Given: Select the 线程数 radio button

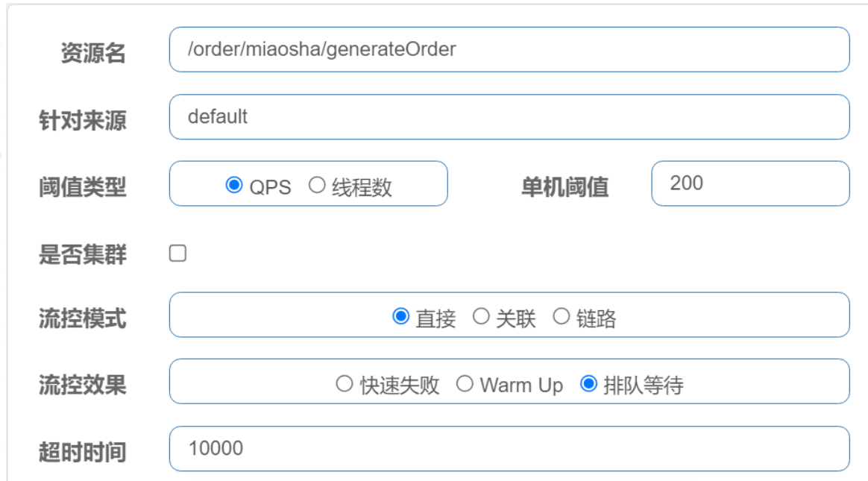Looking at the screenshot, I should (317, 185).
